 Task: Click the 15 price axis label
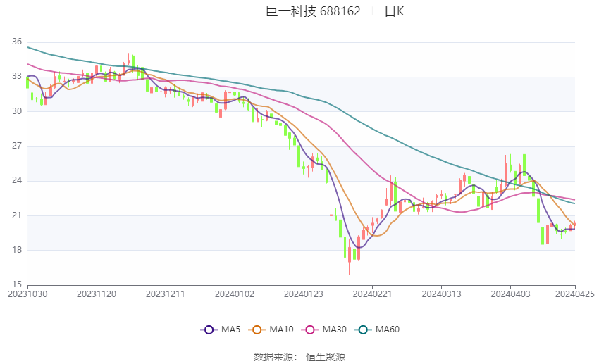(17, 284)
